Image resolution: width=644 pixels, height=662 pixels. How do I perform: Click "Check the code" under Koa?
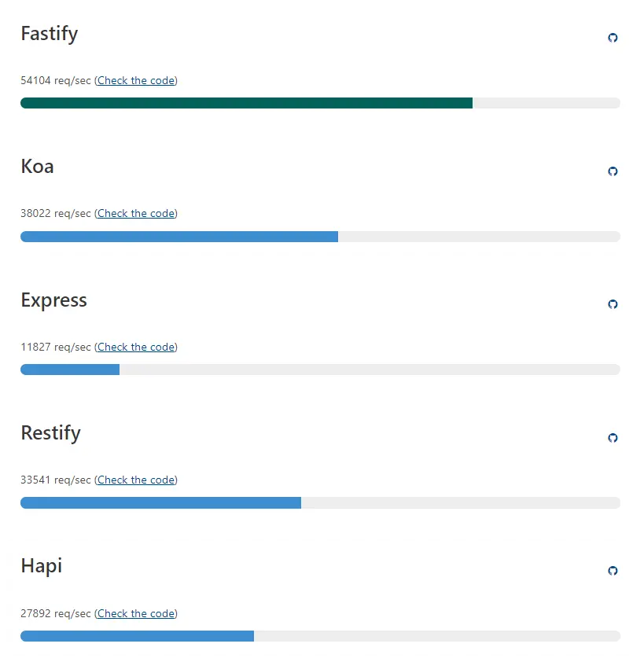[x=135, y=213]
